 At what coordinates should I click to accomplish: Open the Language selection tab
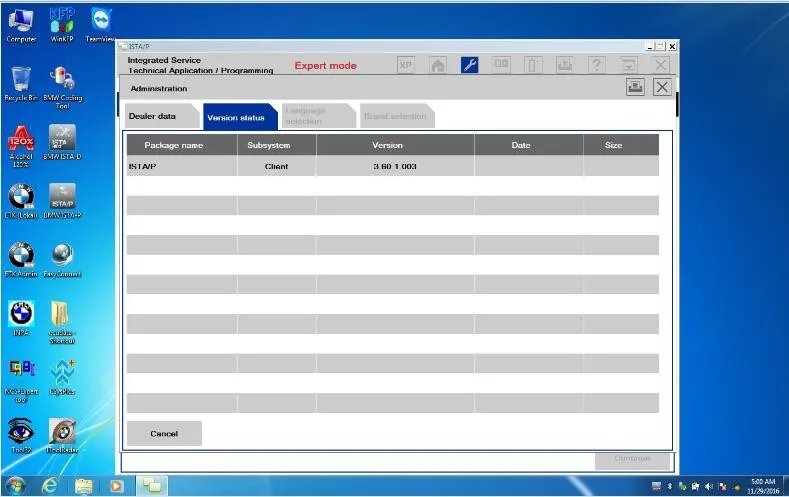coord(318,116)
